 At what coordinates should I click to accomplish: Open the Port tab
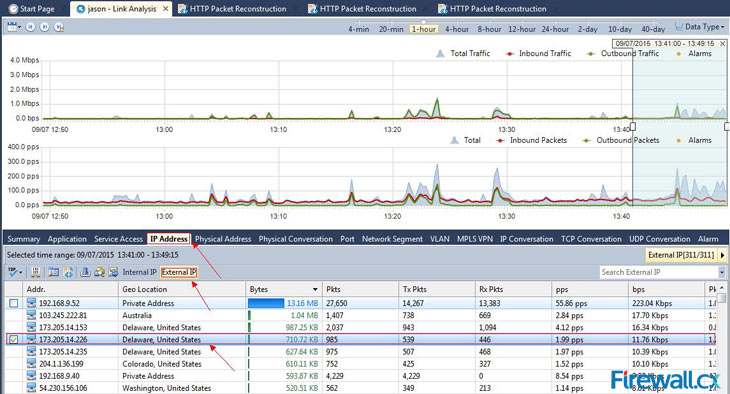tap(347, 239)
